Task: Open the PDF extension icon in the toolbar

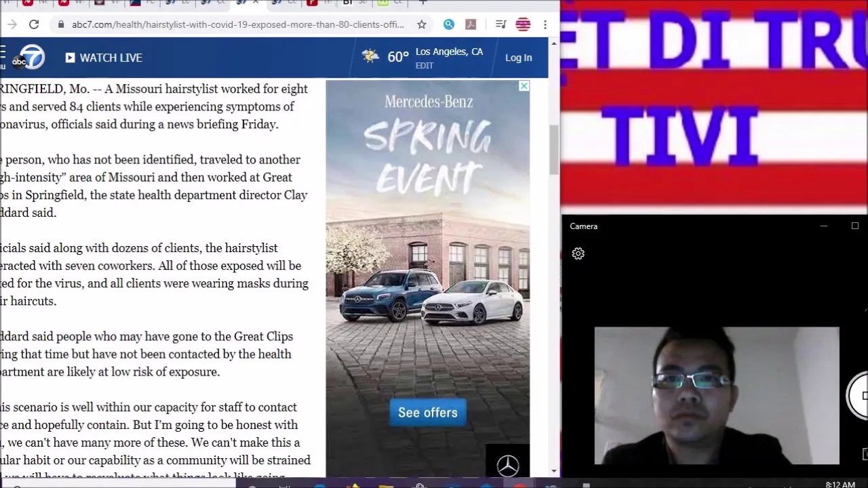Action: (x=471, y=24)
